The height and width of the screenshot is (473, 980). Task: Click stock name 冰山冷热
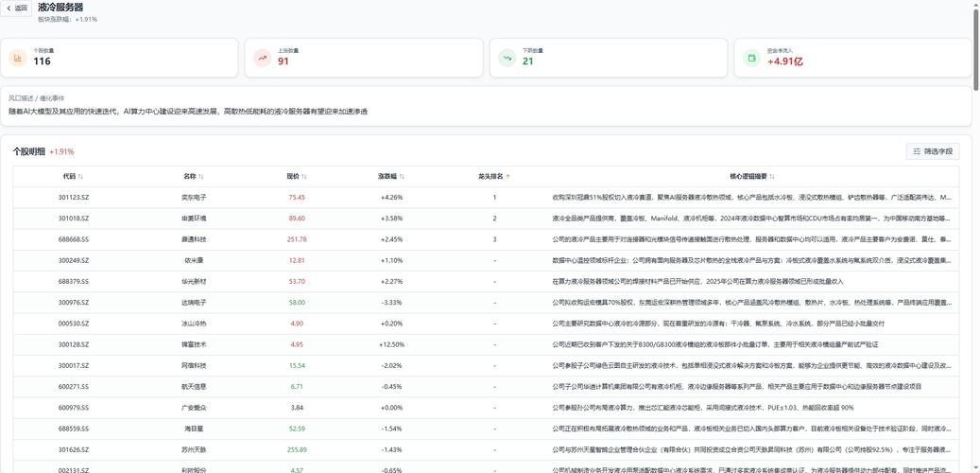click(x=194, y=324)
